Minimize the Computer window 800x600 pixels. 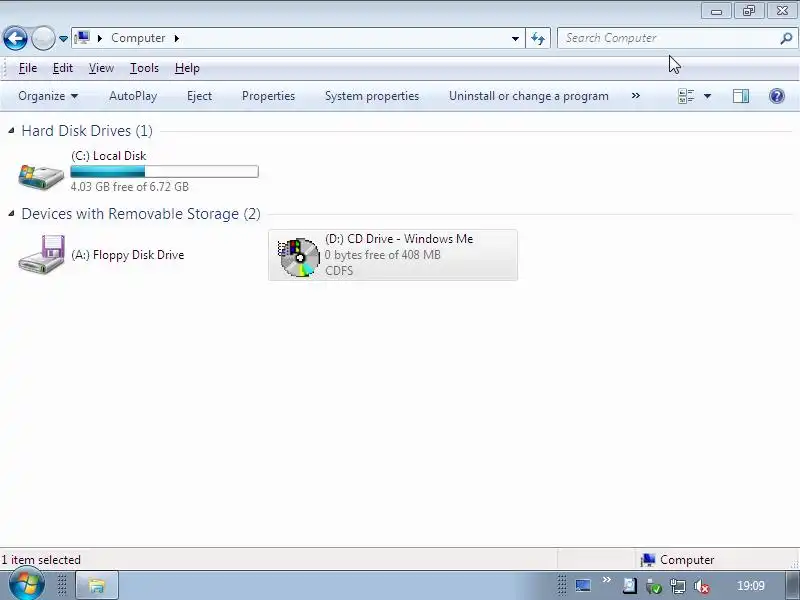tap(716, 11)
